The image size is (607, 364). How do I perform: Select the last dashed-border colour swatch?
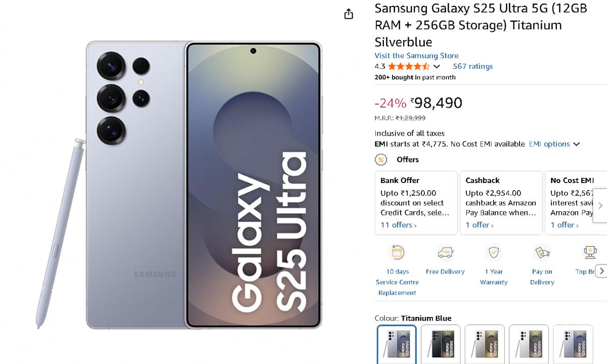[573, 344]
